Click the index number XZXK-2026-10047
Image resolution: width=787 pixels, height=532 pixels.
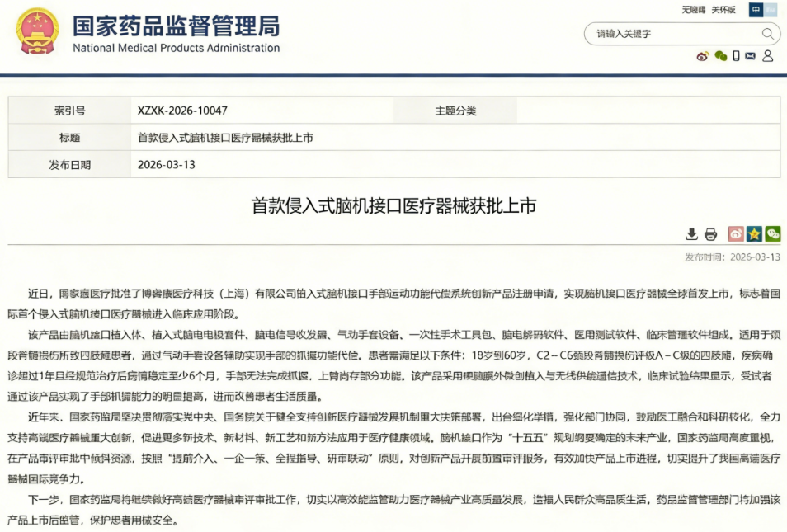pyautogui.click(x=182, y=111)
